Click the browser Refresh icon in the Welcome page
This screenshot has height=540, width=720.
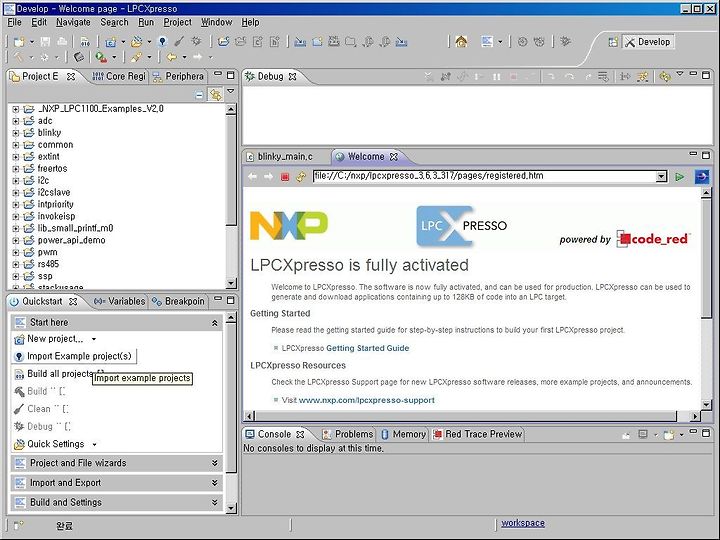pos(301,177)
